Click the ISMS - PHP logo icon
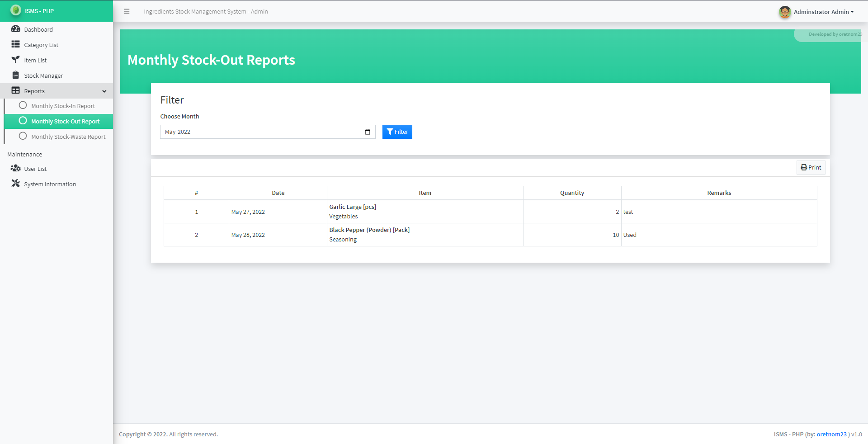The width and height of the screenshot is (868, 444). coord(16,10)
